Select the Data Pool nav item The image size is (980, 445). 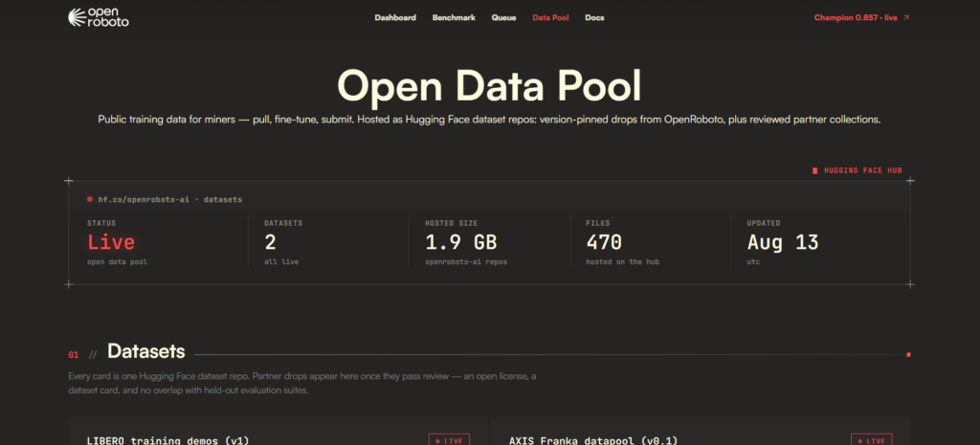pyautogui.click(x=550, y=17)
